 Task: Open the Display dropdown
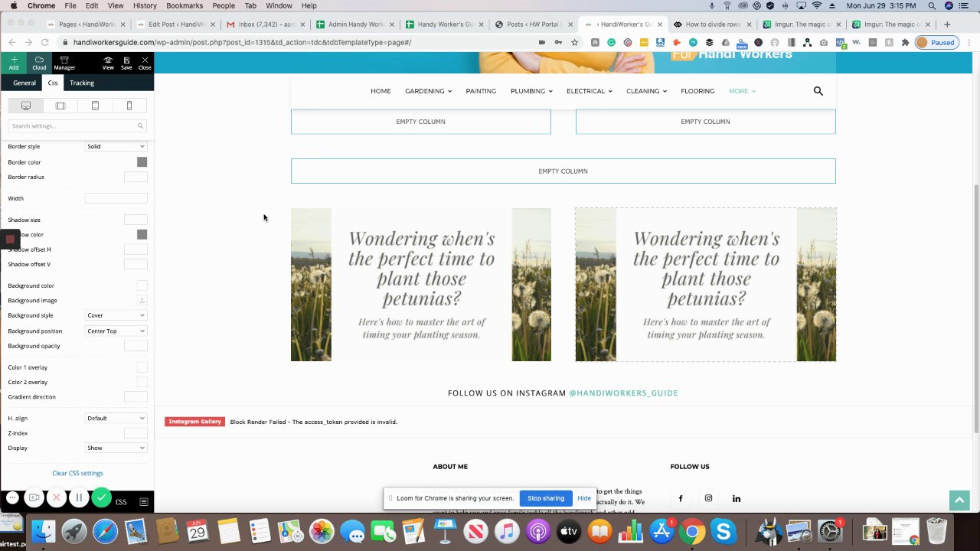(116, 448)
